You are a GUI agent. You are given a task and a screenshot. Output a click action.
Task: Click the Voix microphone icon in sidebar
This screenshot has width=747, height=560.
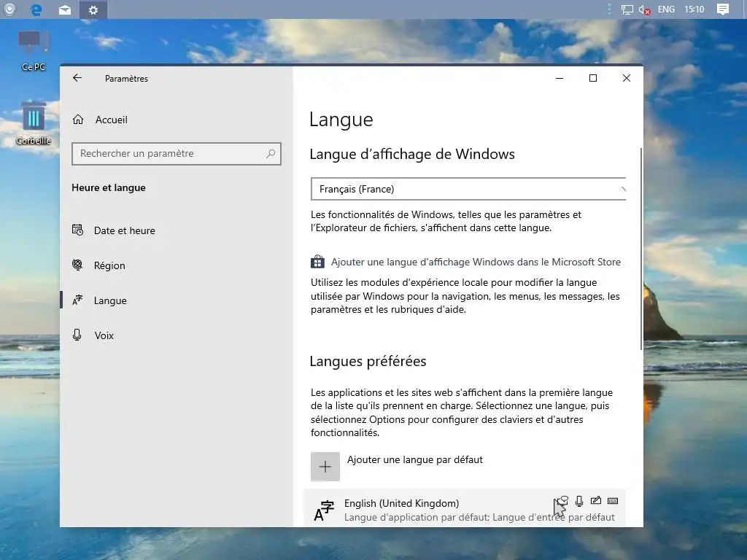77,335
